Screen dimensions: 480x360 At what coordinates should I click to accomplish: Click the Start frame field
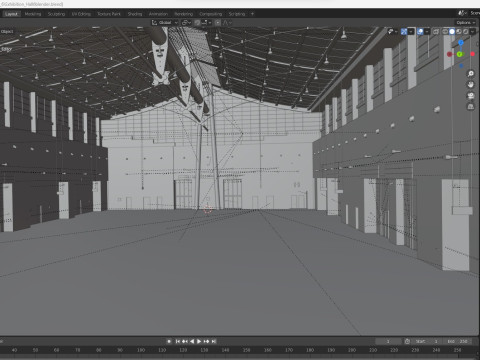(x=427, y=341)
